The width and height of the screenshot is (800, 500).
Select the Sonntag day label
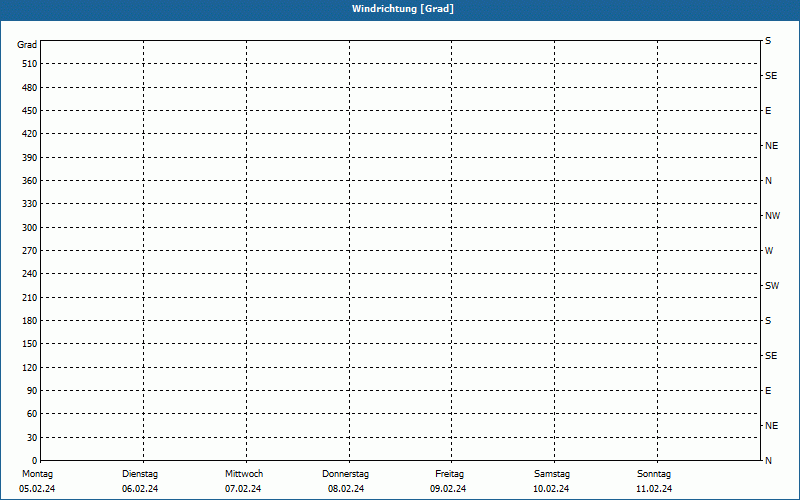654,474
